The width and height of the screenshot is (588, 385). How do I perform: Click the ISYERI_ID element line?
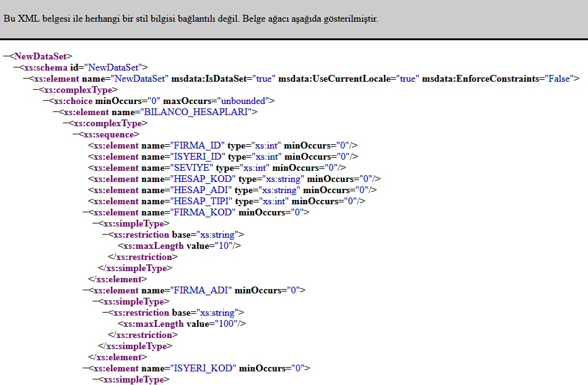click(223, 157)
